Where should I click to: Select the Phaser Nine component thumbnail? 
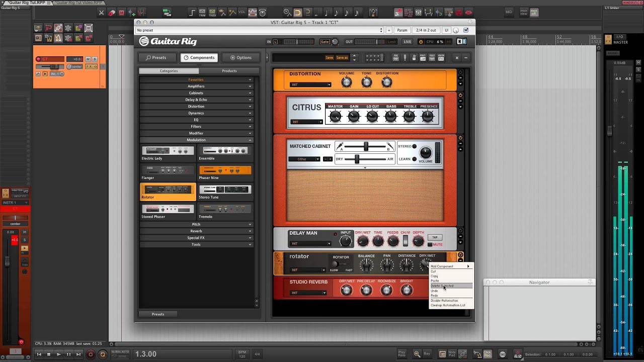coord(225,173)
